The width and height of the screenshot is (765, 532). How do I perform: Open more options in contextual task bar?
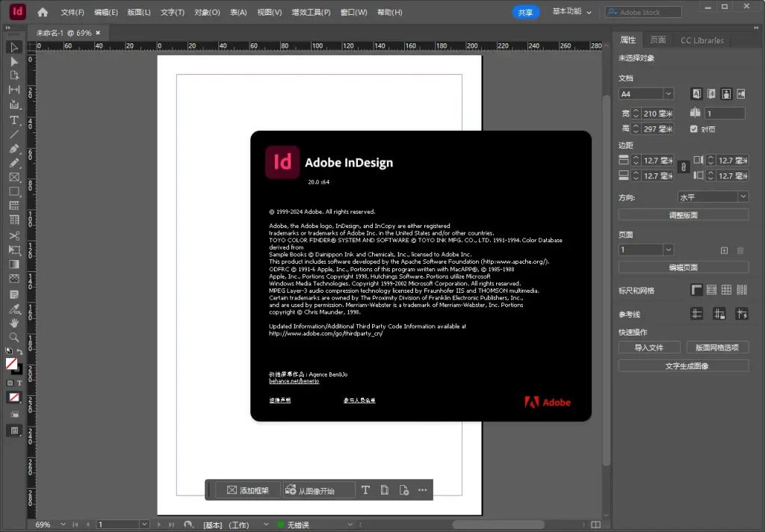pyautogui.click(x=423, y=490)
